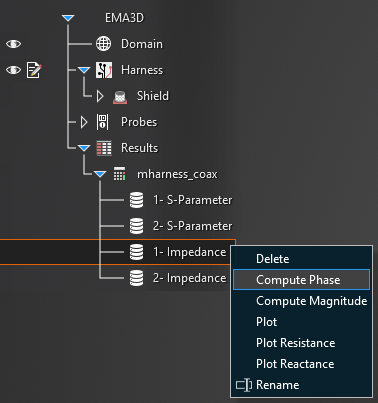Click the edit note icon beside Harness
This screenshot has height=403, width=378.
click(34, 70)
